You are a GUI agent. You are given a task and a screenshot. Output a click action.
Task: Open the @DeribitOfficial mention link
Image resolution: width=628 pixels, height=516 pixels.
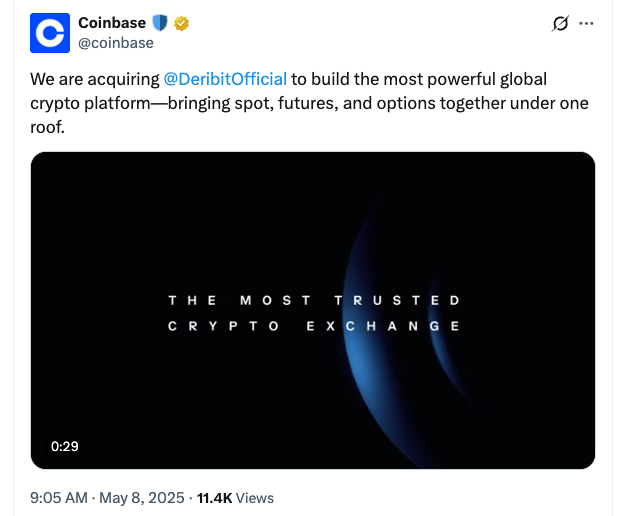click(225, 79)
